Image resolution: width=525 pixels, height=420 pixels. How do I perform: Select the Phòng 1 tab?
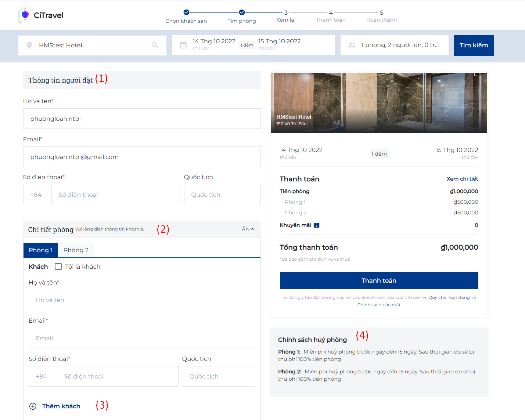point(41,250)
